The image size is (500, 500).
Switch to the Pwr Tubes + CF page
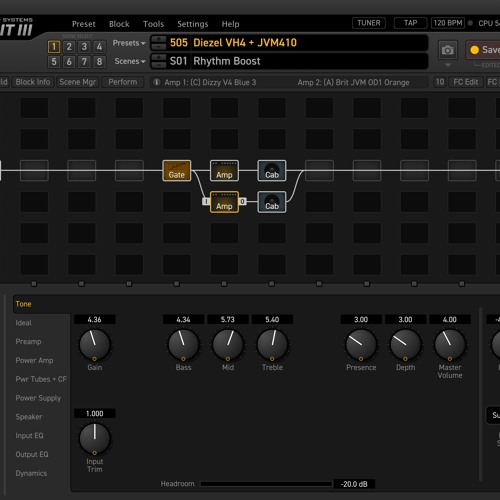[41, 379]
